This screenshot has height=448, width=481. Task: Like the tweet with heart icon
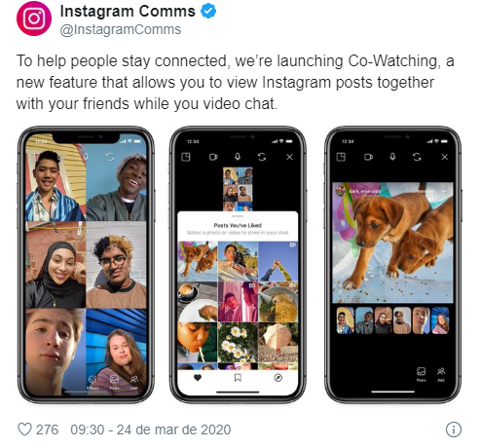[24, 429]
